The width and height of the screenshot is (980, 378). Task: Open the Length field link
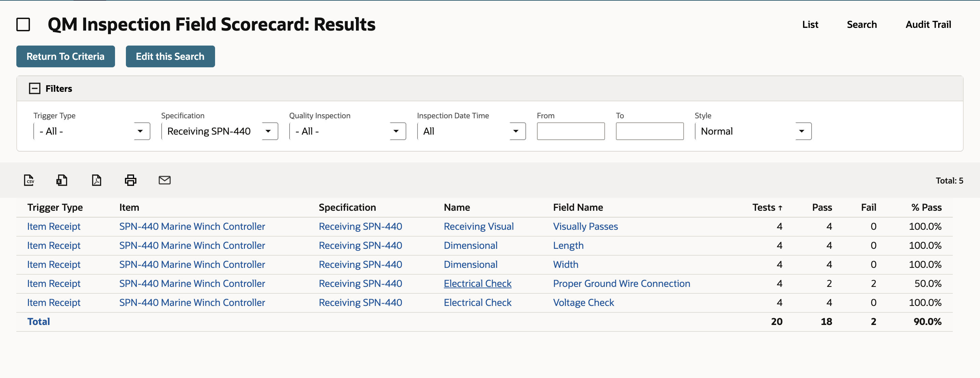568,245
